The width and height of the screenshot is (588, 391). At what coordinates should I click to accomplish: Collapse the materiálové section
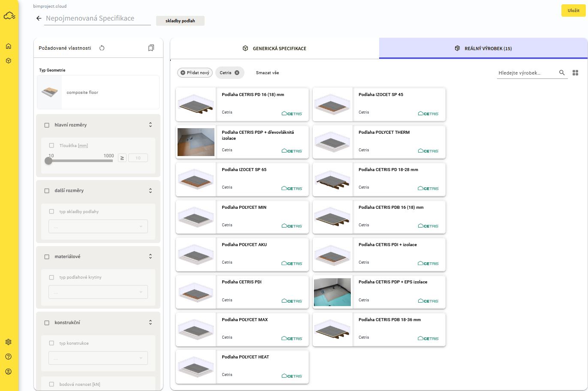pyautogui.click(x=151, y=256)
